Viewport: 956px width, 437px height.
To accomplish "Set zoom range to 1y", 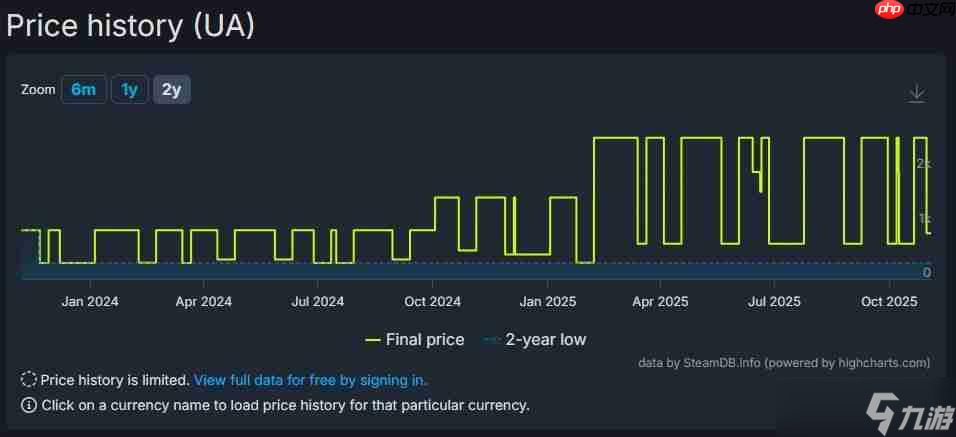I will (129, 90).
